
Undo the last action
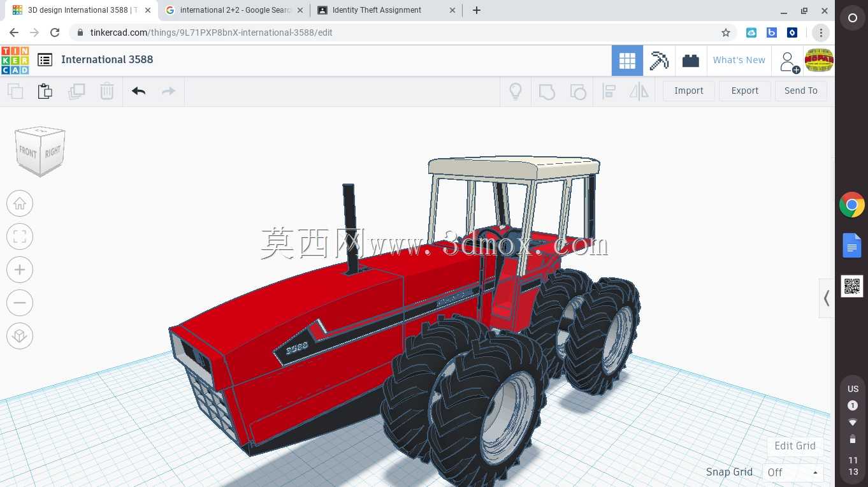coord(139,91)
